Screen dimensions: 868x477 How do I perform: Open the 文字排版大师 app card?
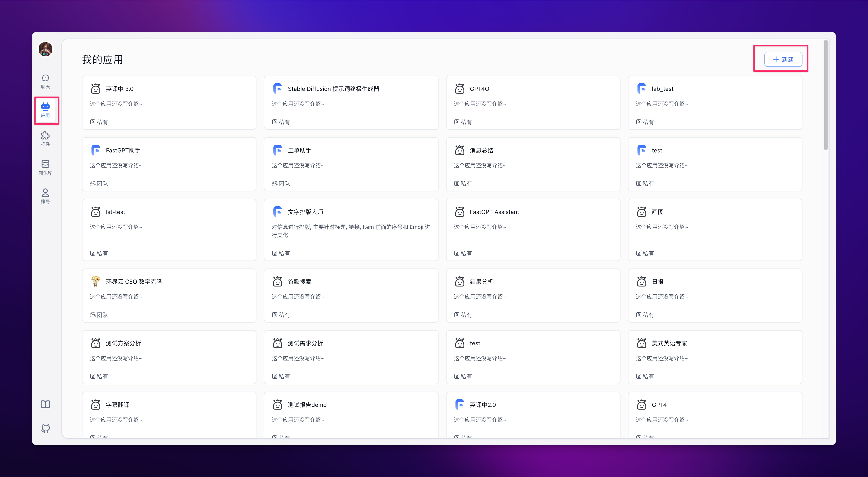pos(350,229)
